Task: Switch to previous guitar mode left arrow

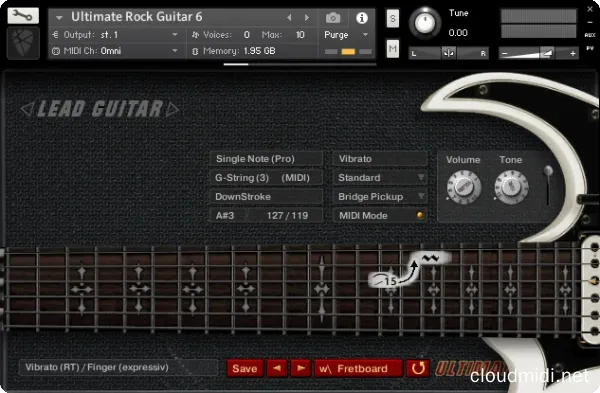Action: pos(27,109)
